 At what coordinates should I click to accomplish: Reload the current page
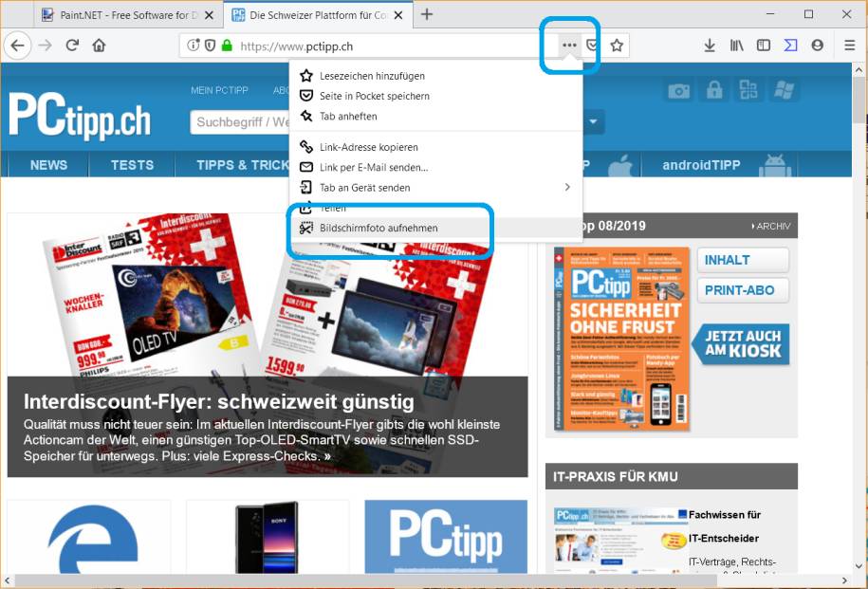pos(72,46)
